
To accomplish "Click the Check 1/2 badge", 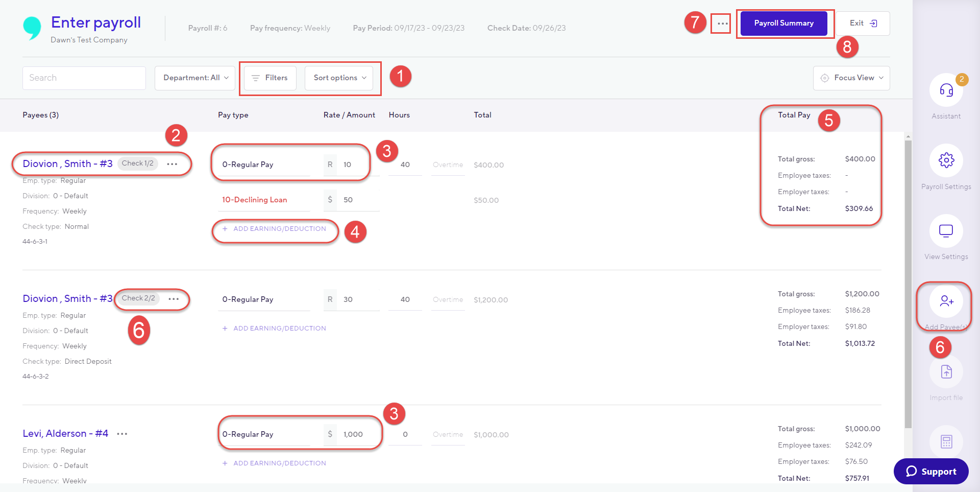I will tap(138, 163).
